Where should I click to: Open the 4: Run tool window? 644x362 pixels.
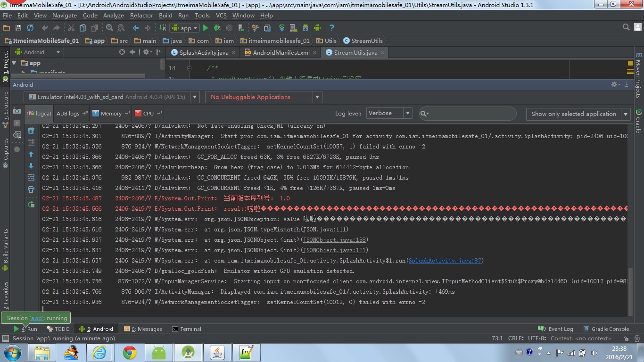(26, 329)
